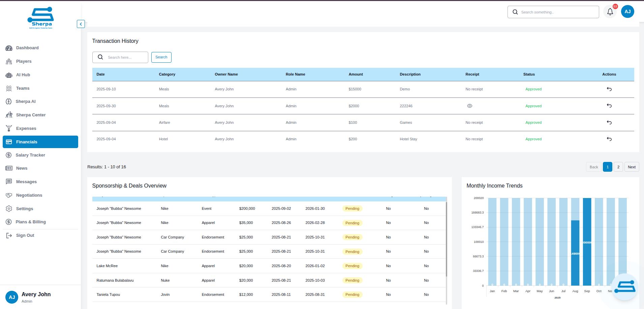This screenshot has height=309, width=644.
Task: Click the AJ profile avatar in header
Action: click(627, 11)
